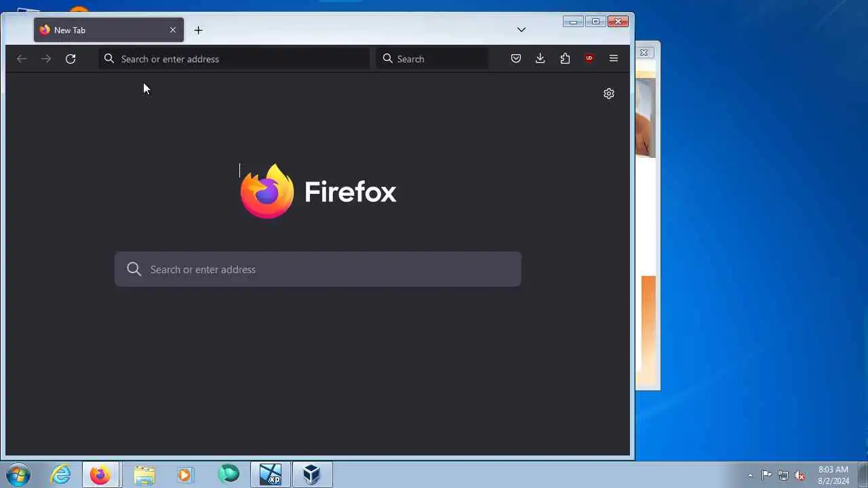Open the uBlock Origin shield icon

(589, 59)
